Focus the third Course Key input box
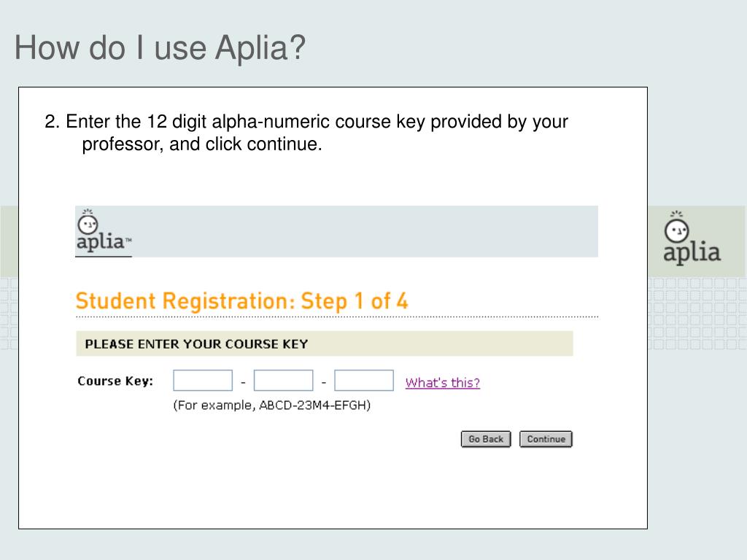Image resolution: width=747 pixels, height=560 pixels. coord(364,381)
